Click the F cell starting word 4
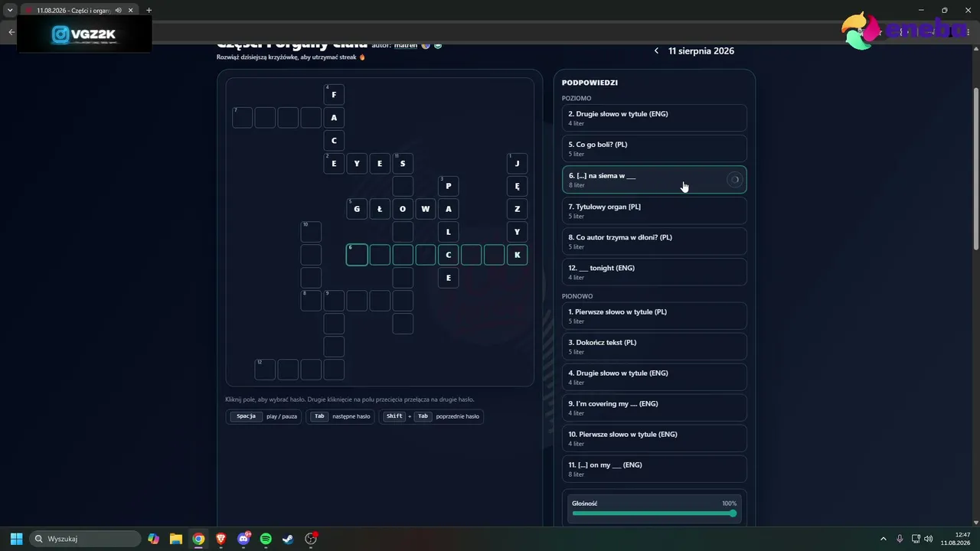Viewport: 980px width, 551px height. 334,94
